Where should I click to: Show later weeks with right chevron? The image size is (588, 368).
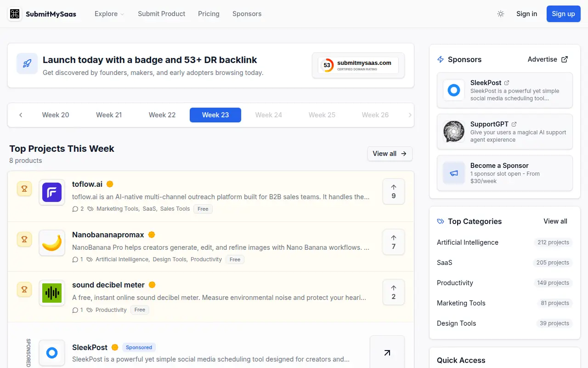point(410,115)
